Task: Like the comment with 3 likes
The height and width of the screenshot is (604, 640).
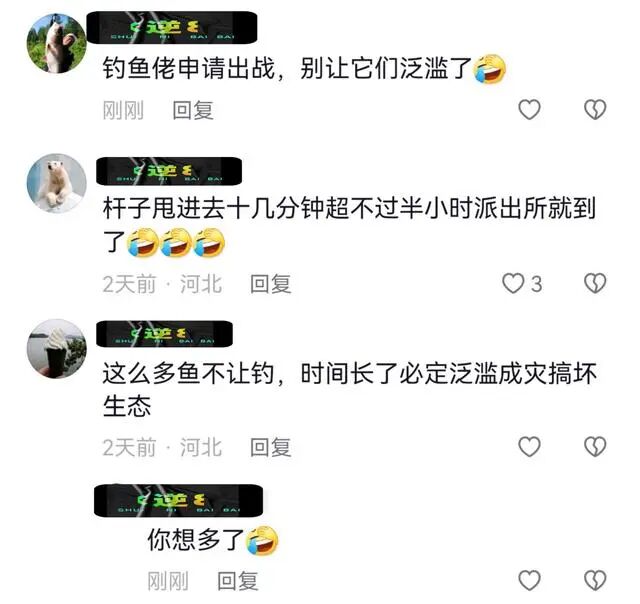Action: (513, 283)
